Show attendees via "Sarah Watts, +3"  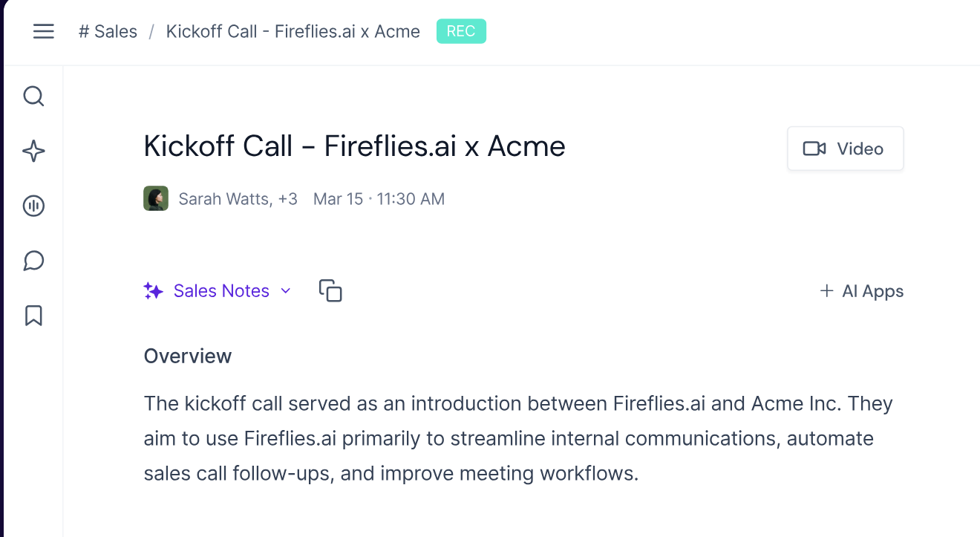(x=238, y=199)
